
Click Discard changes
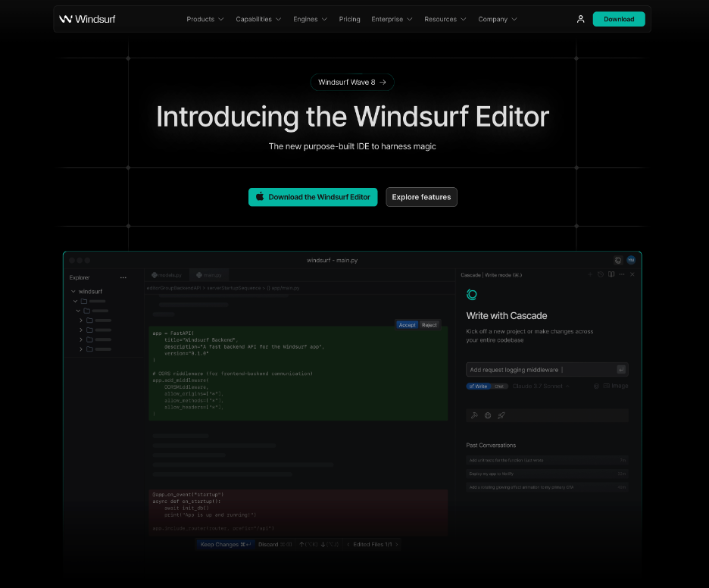coord(275,545)
